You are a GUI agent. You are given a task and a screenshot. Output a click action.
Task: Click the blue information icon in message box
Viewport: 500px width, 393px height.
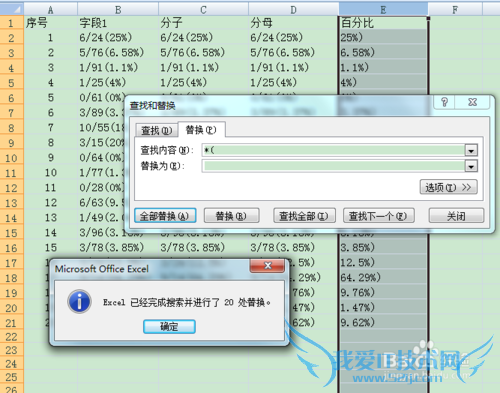point(79,301)
